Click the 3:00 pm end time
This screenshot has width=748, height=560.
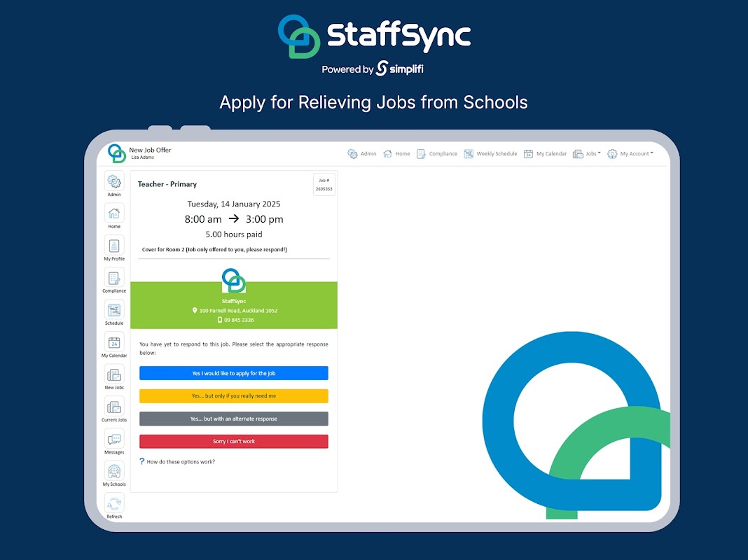tap(265, 219)
